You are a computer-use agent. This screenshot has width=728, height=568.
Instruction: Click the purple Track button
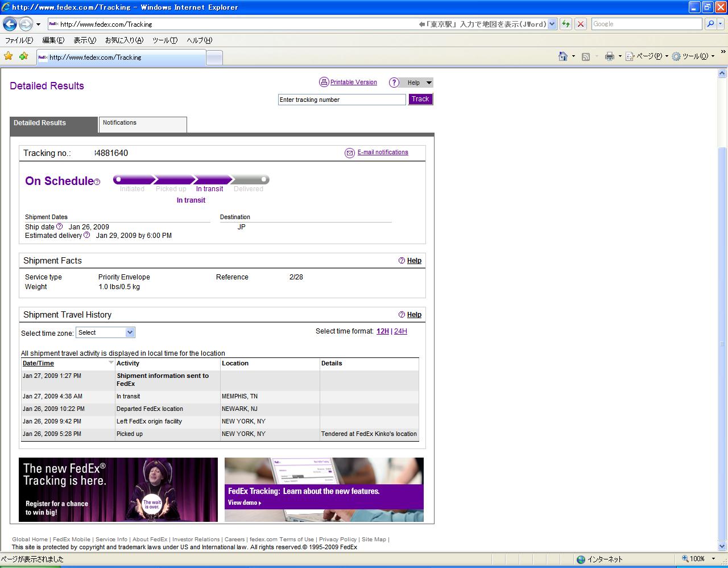(x=420, y=99)
